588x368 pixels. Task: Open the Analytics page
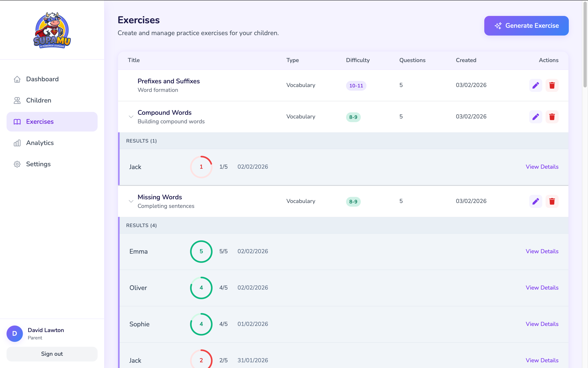[x=40, y=143]
